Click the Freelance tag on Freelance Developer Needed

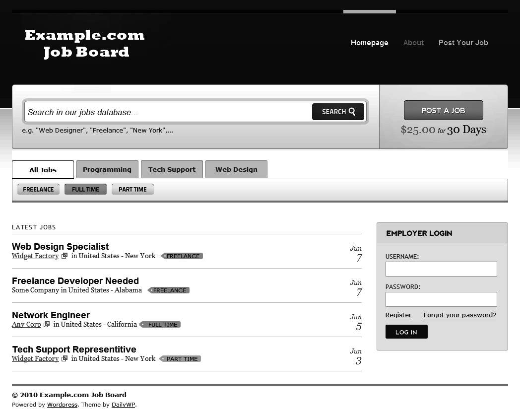coord(169,290)
